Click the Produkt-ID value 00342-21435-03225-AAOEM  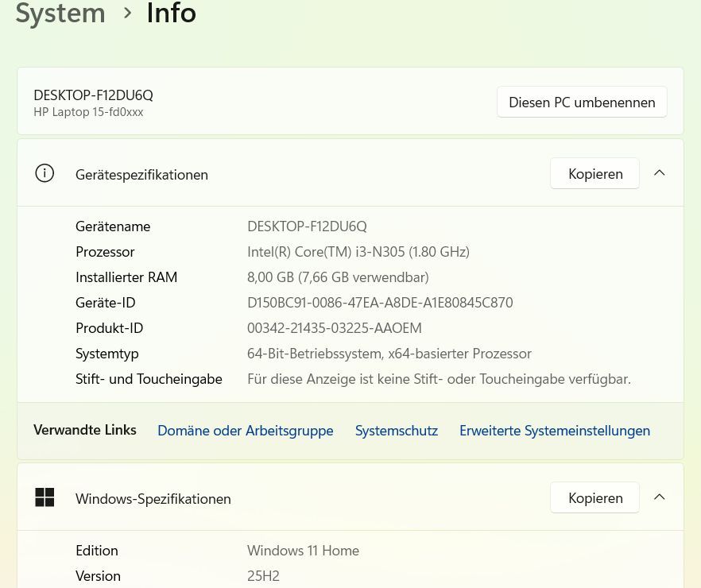click(334, 328)
